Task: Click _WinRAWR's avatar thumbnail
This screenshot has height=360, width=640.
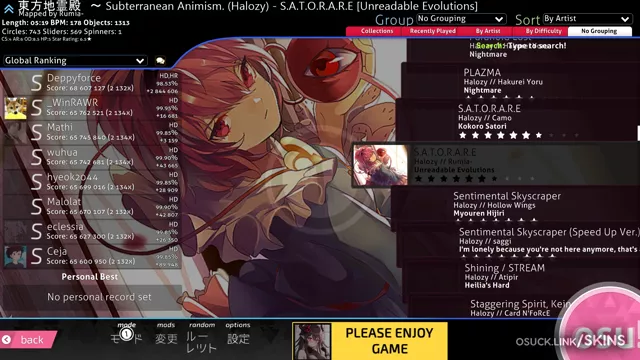Action: [x=16, y=108]
